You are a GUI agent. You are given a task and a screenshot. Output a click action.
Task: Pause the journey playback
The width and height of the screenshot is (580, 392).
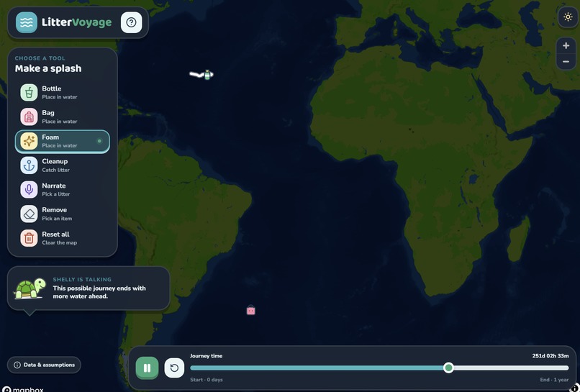pyautogui.click(x=147, y=368)
